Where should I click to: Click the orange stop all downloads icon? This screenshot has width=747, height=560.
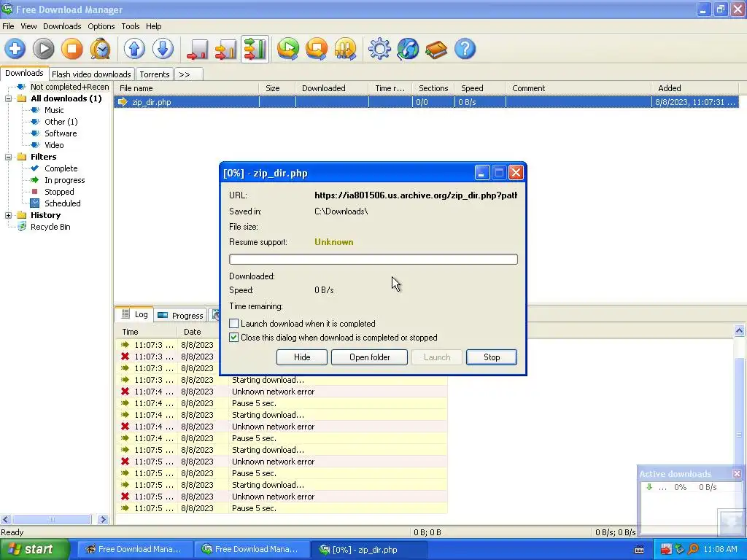point(317,49)
